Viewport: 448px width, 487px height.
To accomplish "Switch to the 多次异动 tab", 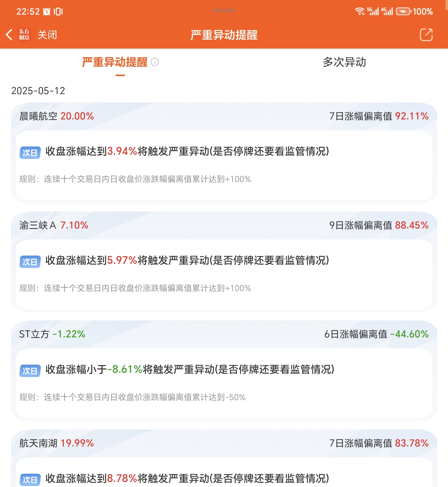I will tap(344, 62).
